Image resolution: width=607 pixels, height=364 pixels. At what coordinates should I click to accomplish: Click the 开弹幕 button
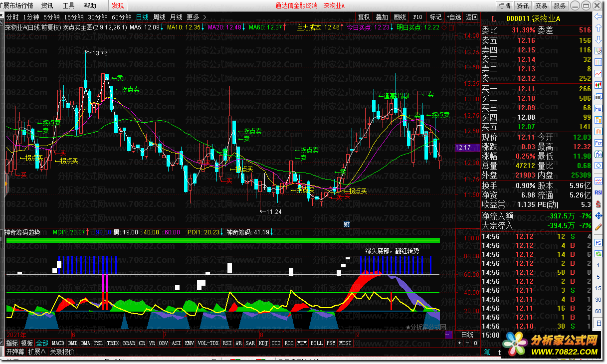(x=15, y=352)
